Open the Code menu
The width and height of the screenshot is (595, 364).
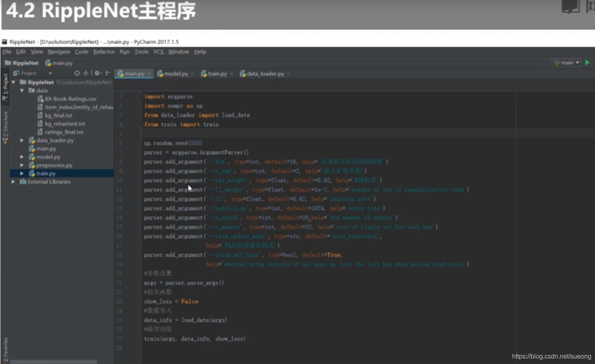tap(82, 52)
